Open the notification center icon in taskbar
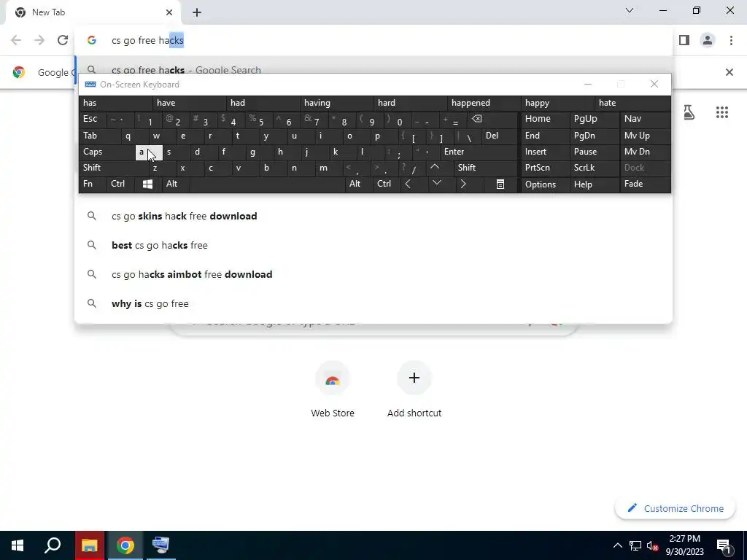The image size is (747, 560). pos(724,545)
